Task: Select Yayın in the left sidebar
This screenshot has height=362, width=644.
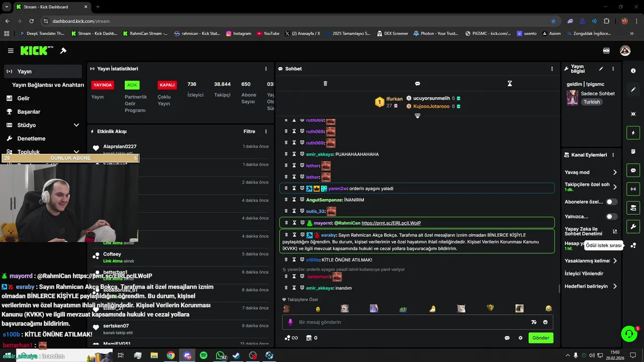Action: [42, 71]
